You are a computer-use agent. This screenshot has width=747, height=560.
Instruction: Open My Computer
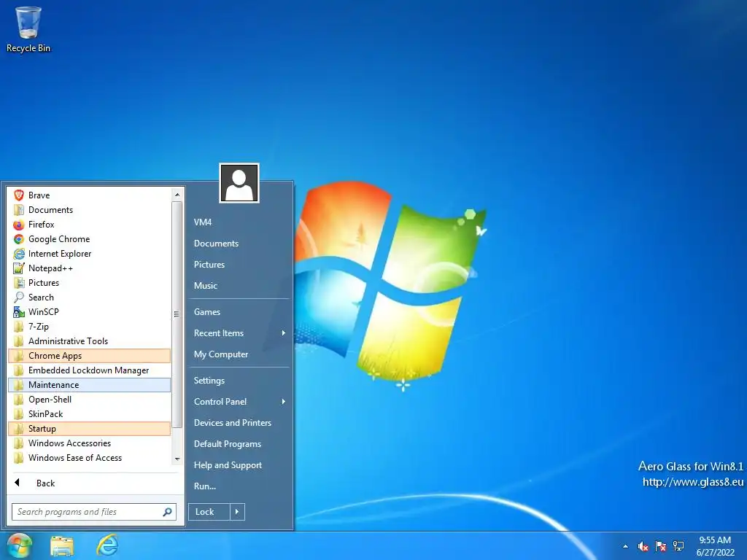220,354
